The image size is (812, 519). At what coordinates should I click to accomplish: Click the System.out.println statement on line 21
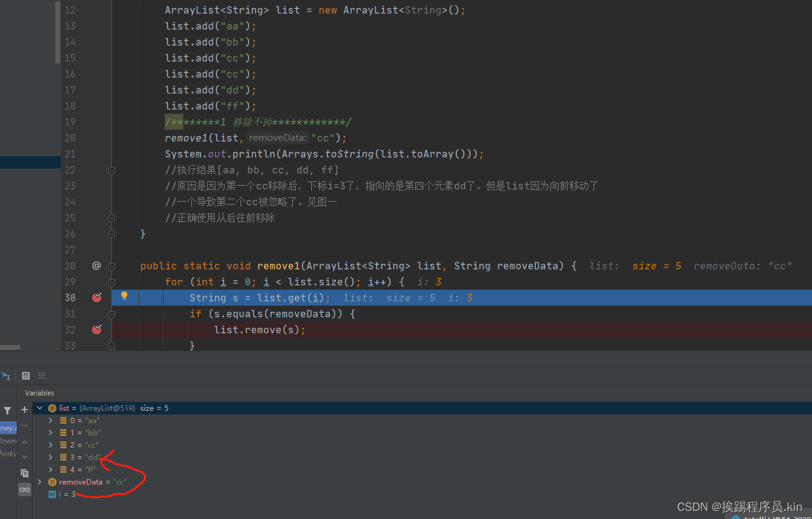point(324,154)
